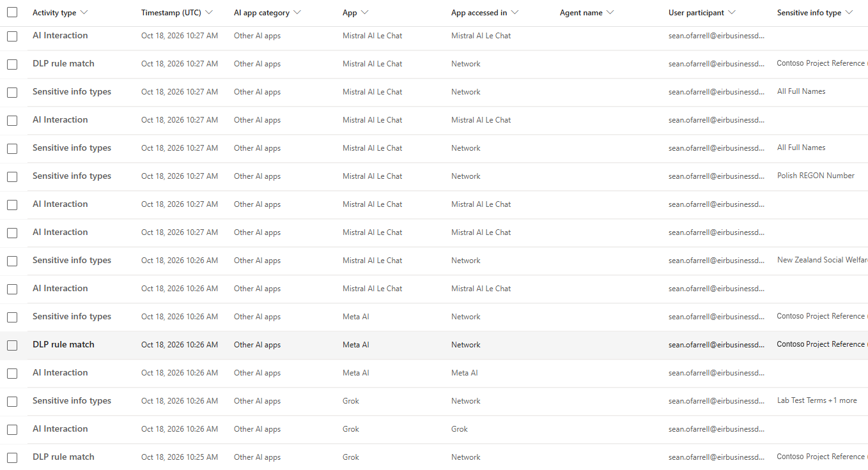Tick the checkbox for the Lab Test Terms row

point(12,402)
